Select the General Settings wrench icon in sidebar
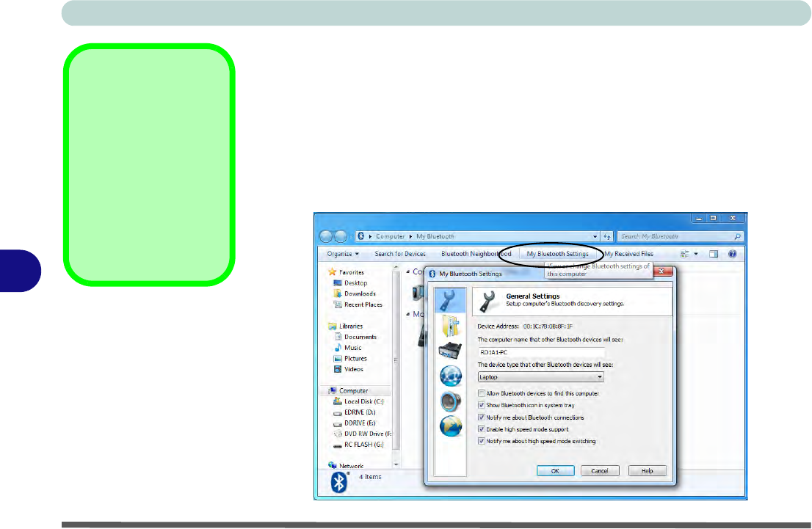This screenshot has width=812, height=529. pos(449,300)
